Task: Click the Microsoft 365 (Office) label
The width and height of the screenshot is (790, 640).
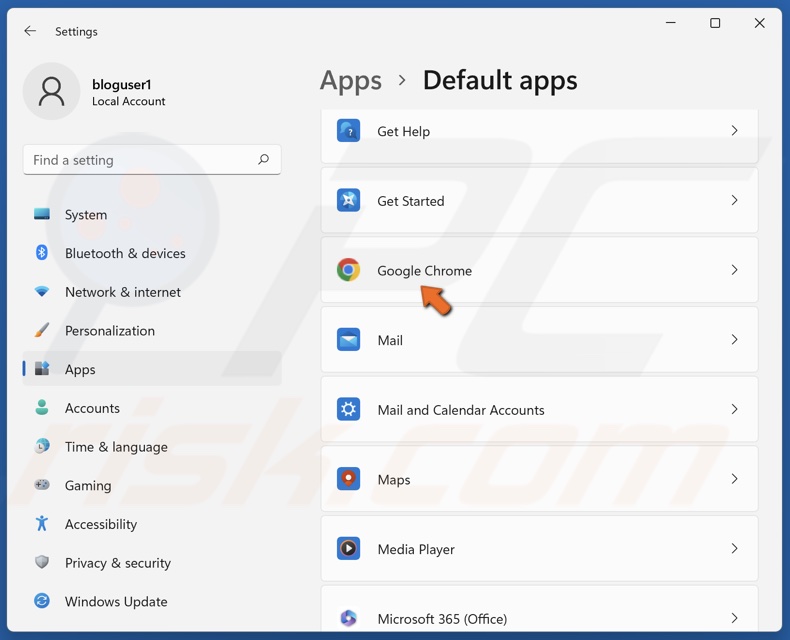Action: [442, 619]
